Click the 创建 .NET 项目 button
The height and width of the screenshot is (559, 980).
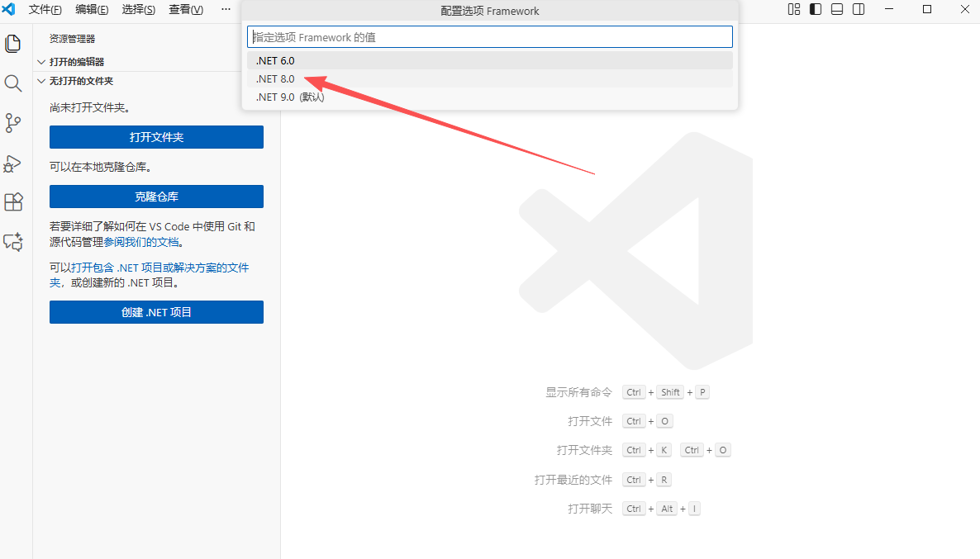(156, 312)
